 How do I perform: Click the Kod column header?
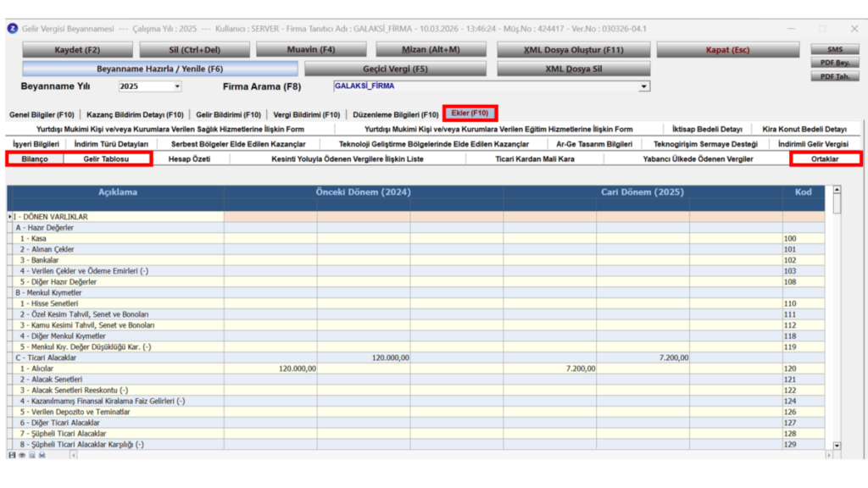pos(804,192)
